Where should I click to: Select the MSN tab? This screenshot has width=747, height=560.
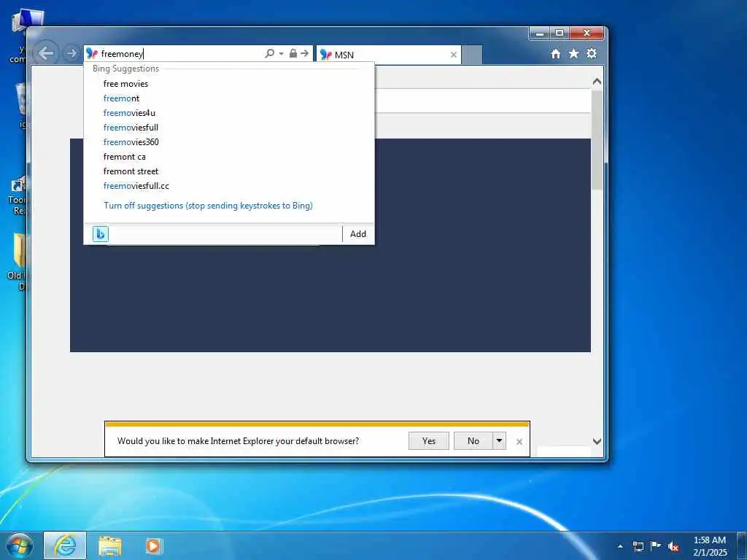[x=388, y=55]
